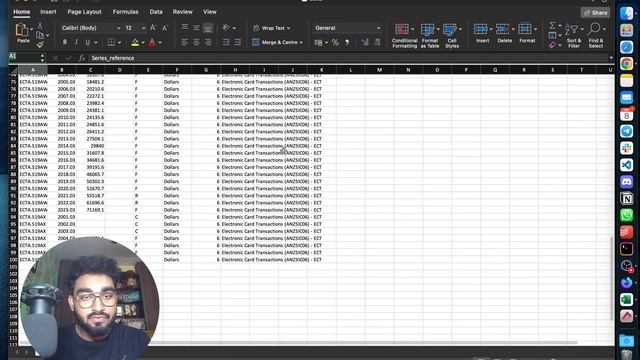The height and width of the screenshot is (360, 640).
Task: Increase font size with larger A
Action: point(153,28)
